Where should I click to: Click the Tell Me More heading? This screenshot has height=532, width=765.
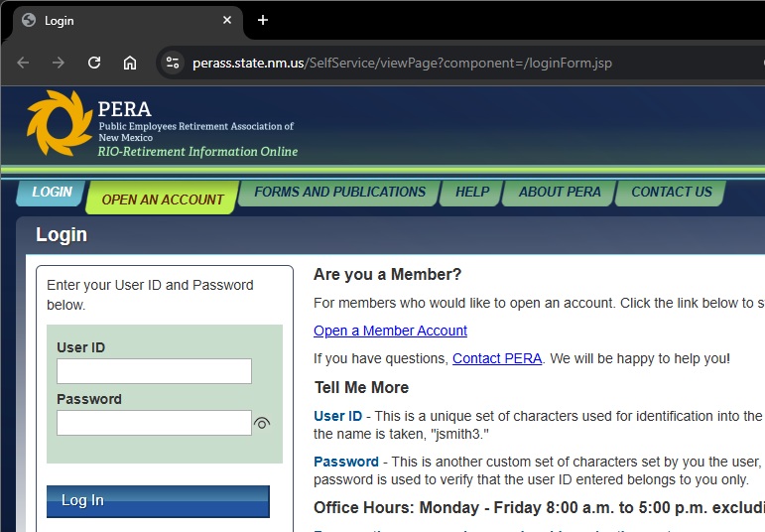click(x=361, y=387)
